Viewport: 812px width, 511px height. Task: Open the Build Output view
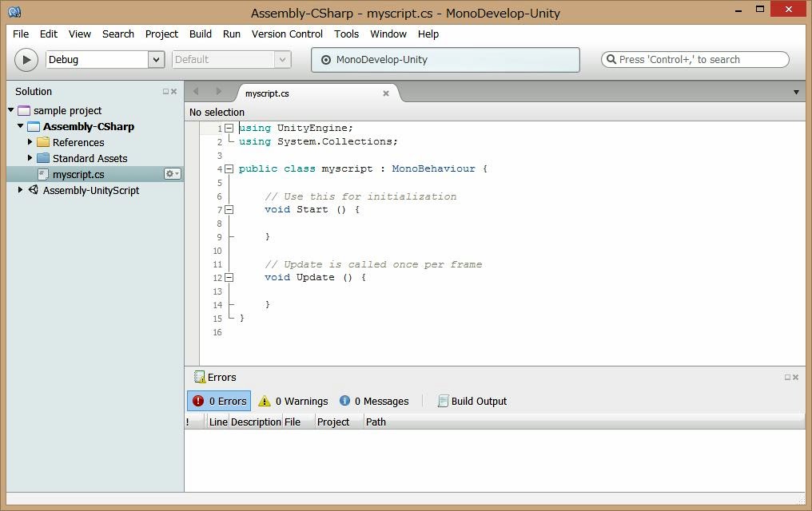pyautogui.click(x=472, y=401)
